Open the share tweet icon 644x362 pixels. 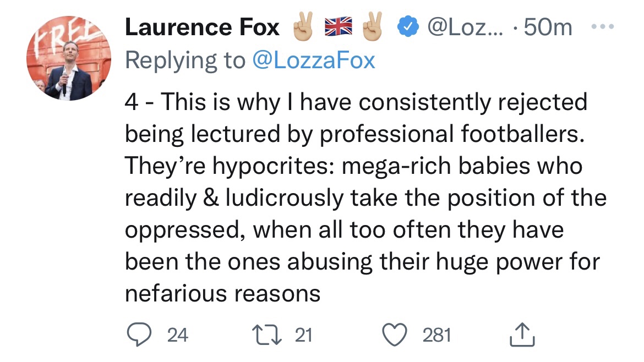[522, 334]
